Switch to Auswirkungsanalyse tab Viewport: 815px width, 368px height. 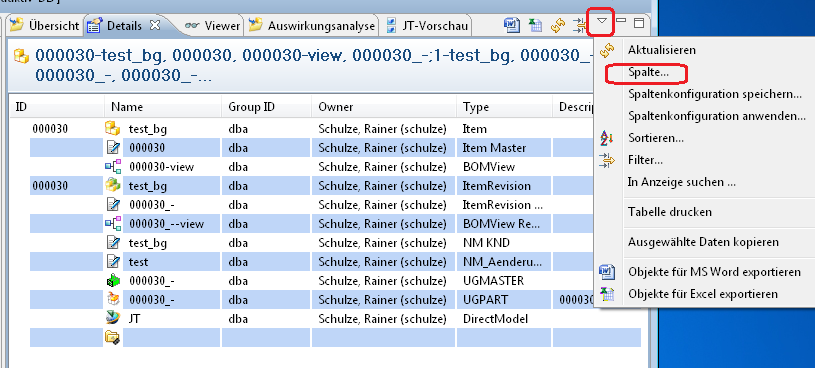(312, 25)
